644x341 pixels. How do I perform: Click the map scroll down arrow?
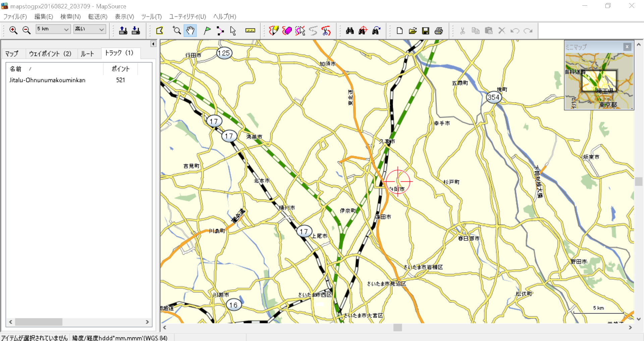coord(639,319)
